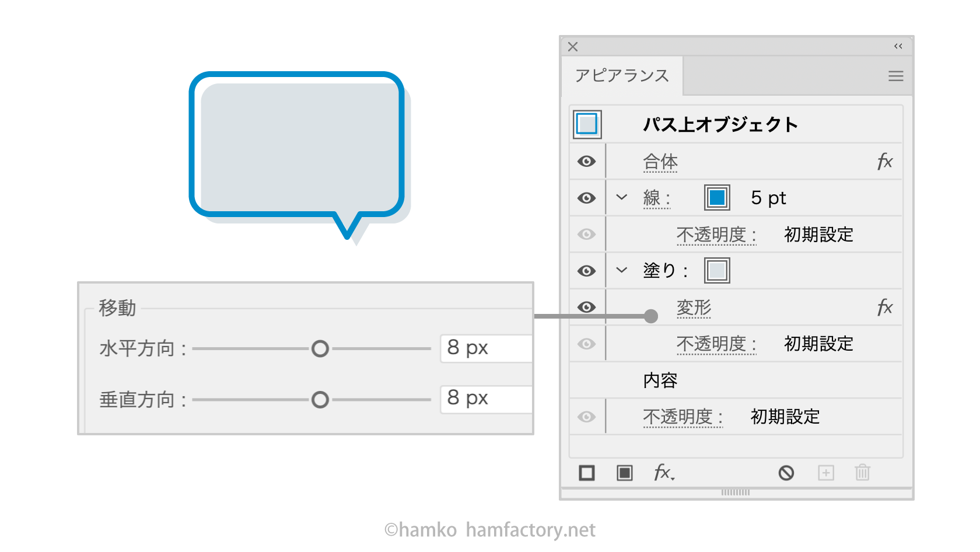Click the fx icon on the 合体 row
Viewport: 980px width, 552px height.
tap(884, 162)
